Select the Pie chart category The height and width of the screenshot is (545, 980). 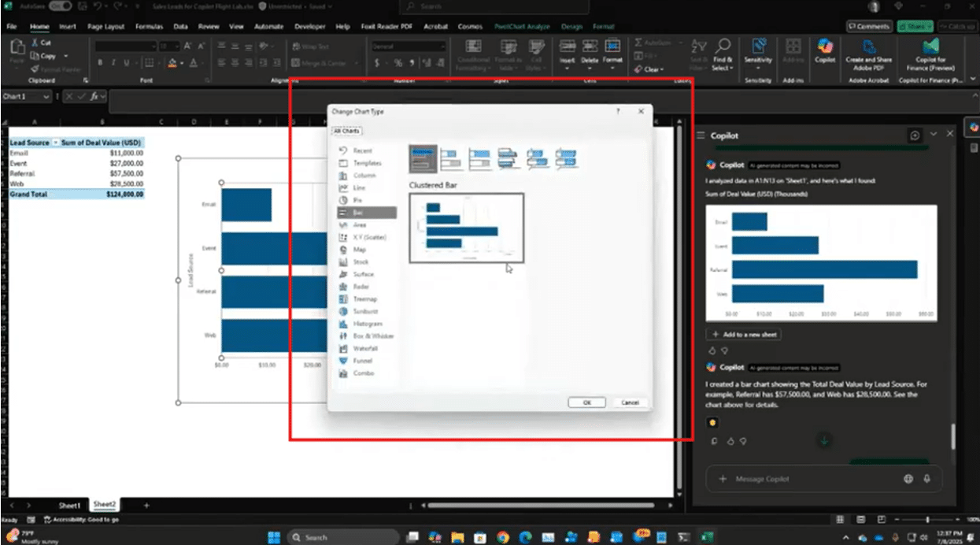[358, 200]
